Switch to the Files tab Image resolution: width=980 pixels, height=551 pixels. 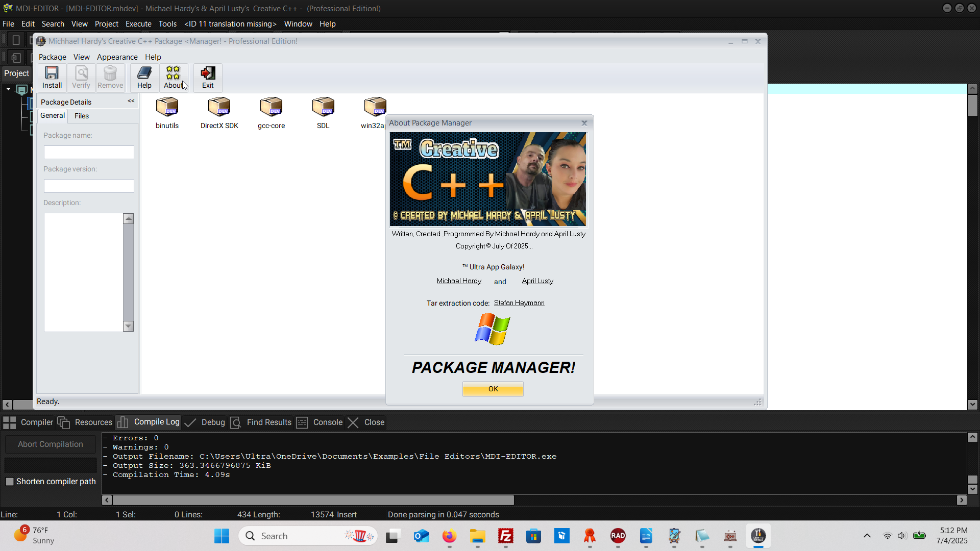82,116
